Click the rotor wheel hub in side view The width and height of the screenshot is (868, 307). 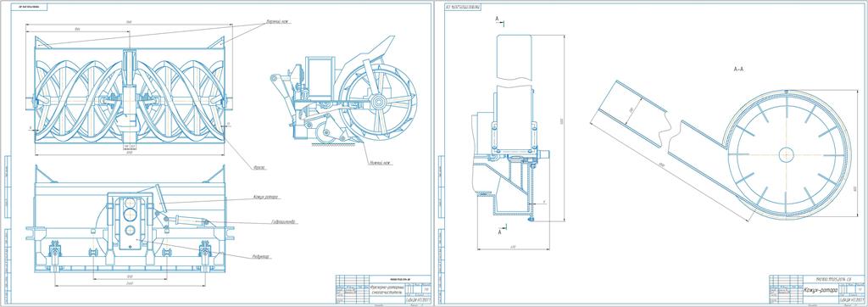[378, 102]
